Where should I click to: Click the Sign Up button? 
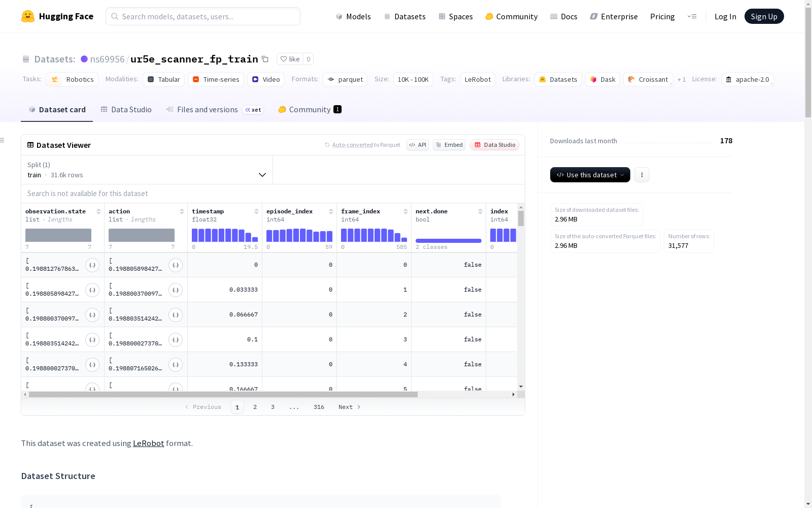[764, 16]
